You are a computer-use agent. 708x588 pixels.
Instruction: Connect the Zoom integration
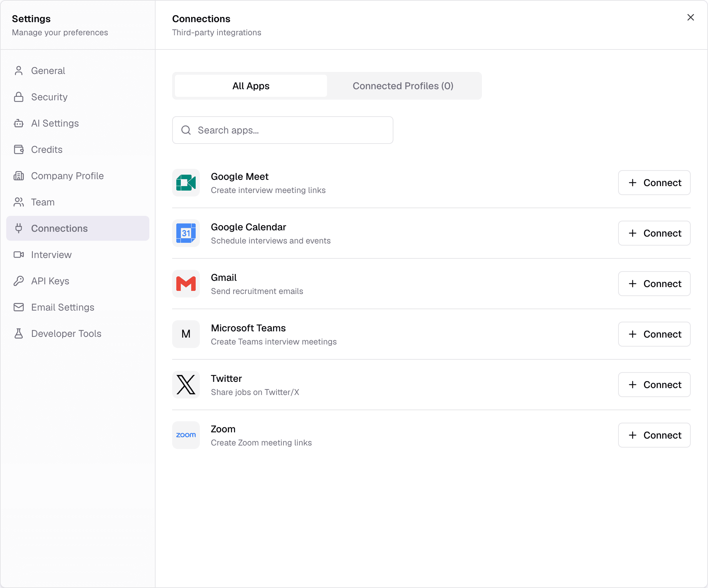click(x=654, y=435)
